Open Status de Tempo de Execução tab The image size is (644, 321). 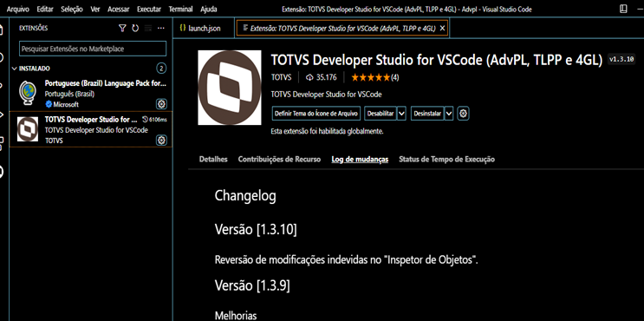(x=447, y=160)
